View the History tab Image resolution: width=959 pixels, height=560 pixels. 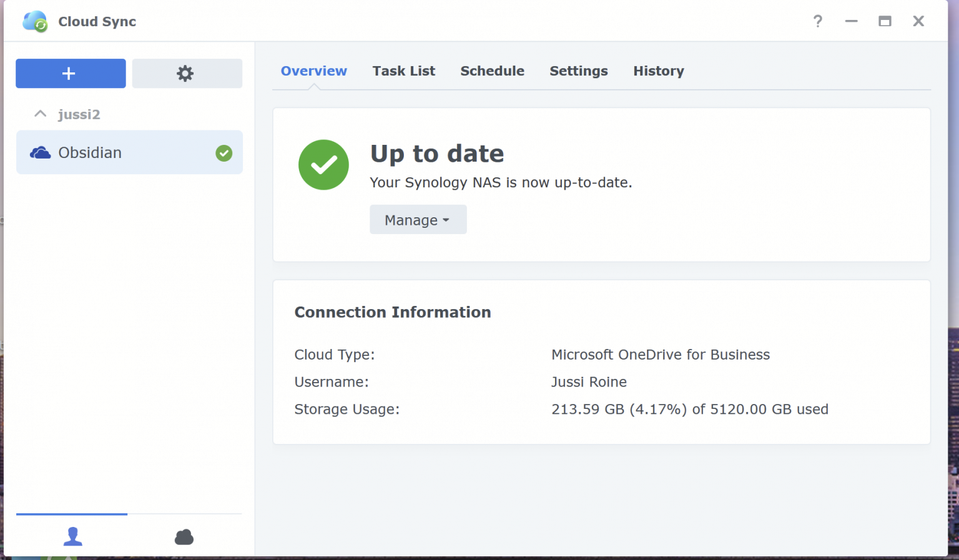(659, 71)
